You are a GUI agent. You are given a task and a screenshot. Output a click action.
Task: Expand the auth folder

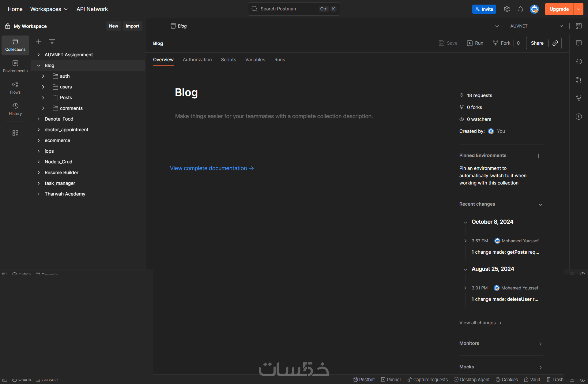click(43, 76)
